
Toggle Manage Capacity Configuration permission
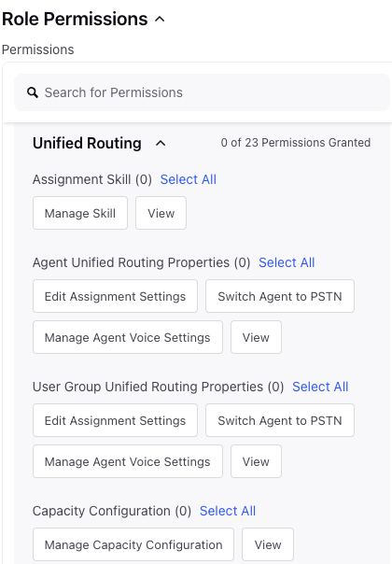tap(133, 544)
